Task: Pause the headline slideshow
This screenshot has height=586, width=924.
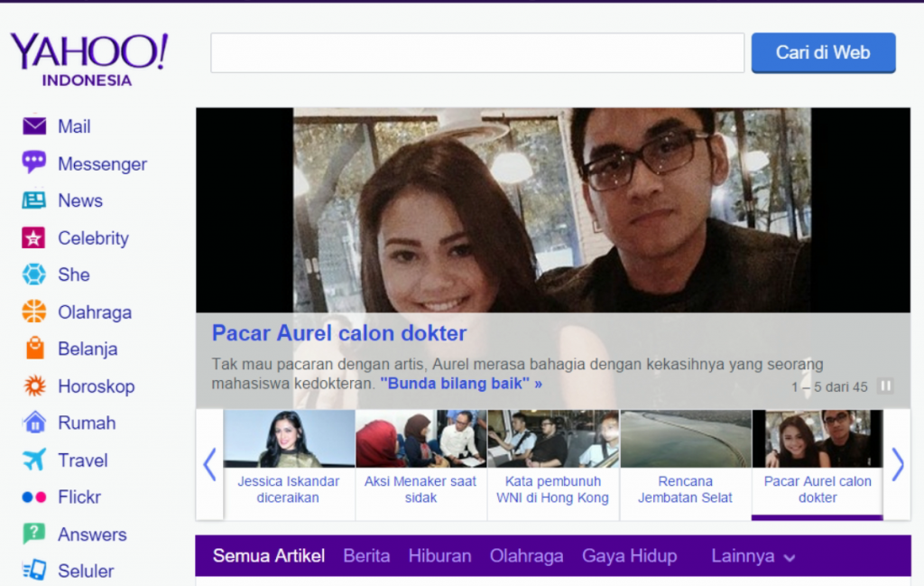Action: [885, 386]
